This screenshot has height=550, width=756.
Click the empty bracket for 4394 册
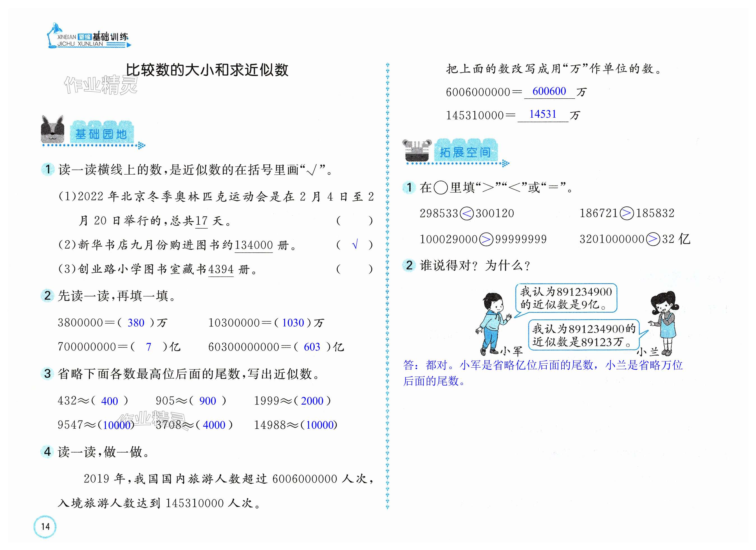coord(355,269)
